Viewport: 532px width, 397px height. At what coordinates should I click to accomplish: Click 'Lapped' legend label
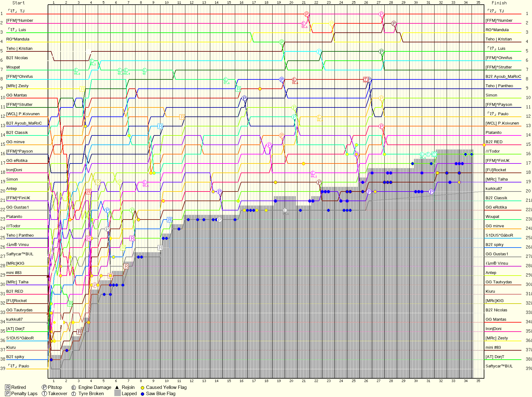point(129,394)
